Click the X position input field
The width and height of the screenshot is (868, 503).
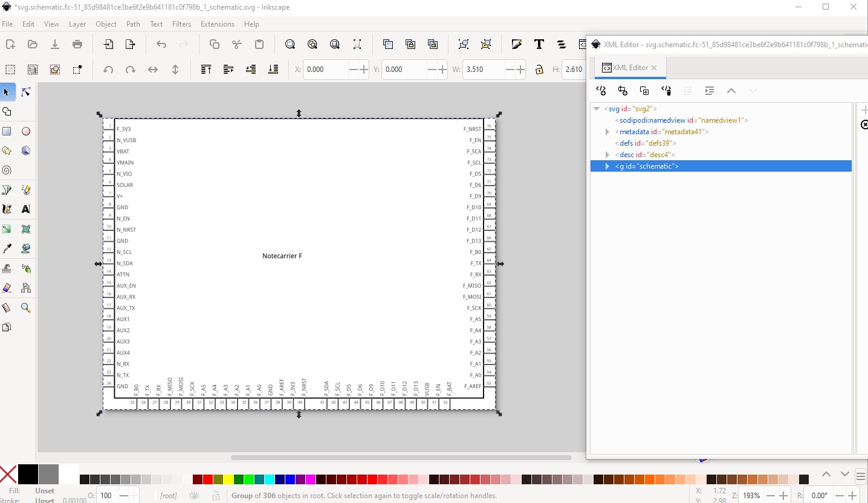(326, 70)
